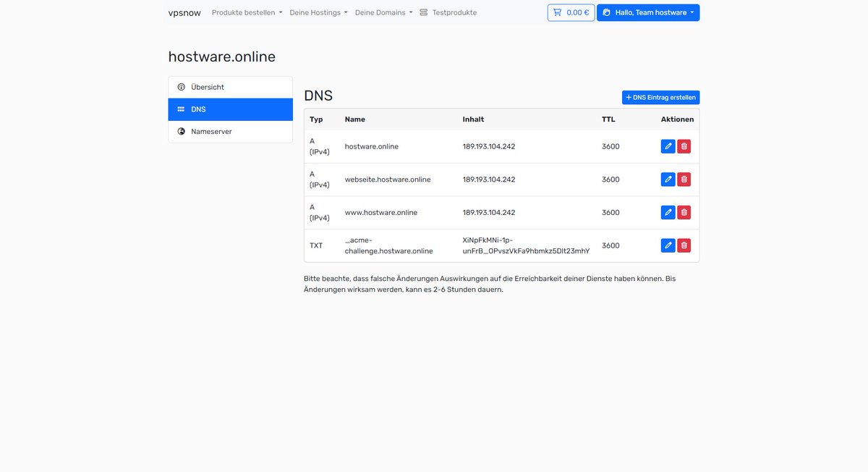Edit the www.hostware.online A record
The height and width of the screenshot is (472, 868).
point(668,212)
